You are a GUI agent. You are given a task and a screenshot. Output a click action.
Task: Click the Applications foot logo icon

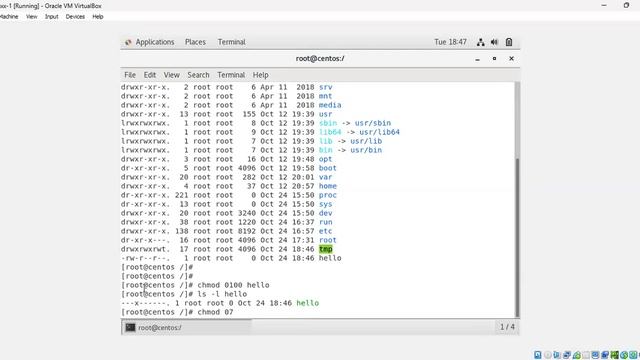point(128,42)
